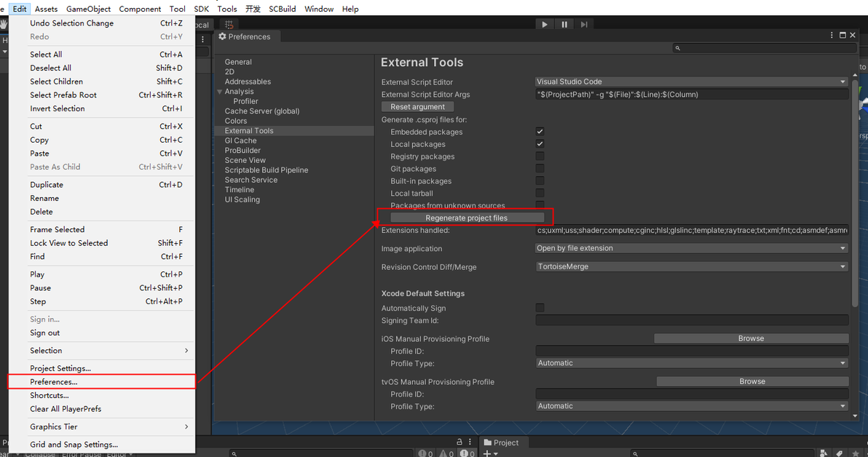Click Preferences... in Edit menu
Screen dimensions: 868x457
click(102, 382)
